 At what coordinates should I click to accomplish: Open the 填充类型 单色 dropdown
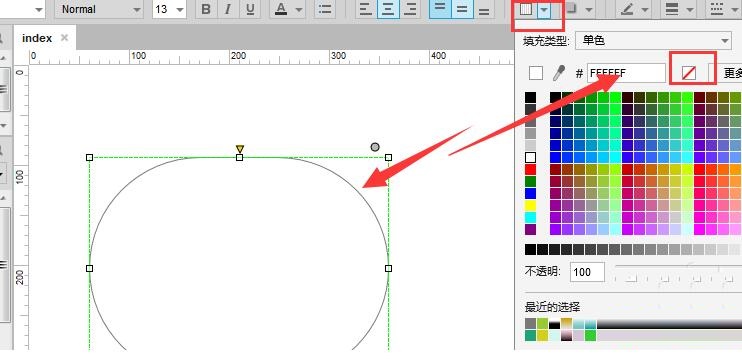pos(654,41)
